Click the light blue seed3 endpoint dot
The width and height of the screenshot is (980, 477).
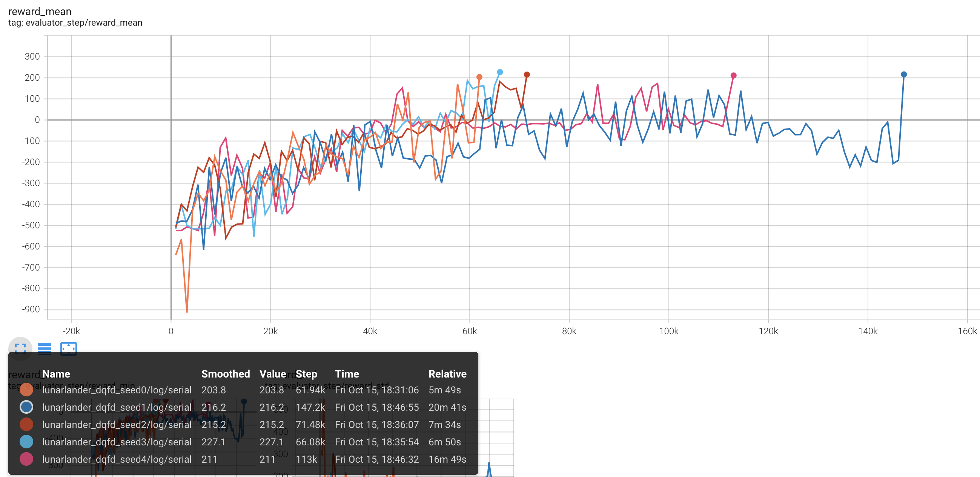[500, 72]
